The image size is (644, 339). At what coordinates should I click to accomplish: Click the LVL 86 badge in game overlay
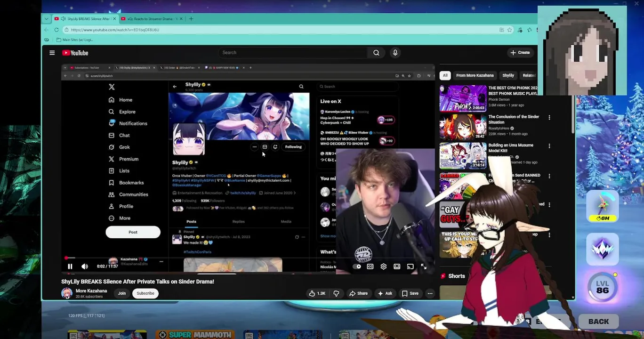point(603,287)
